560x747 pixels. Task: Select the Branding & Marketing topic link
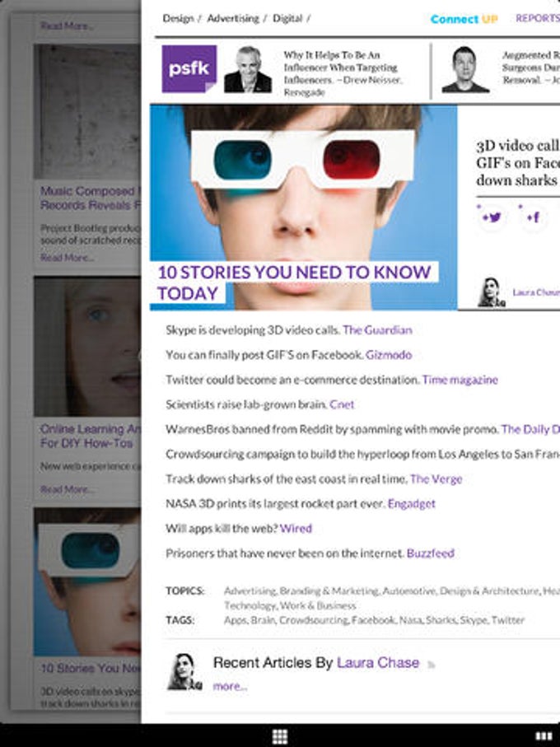pos(329,591)
